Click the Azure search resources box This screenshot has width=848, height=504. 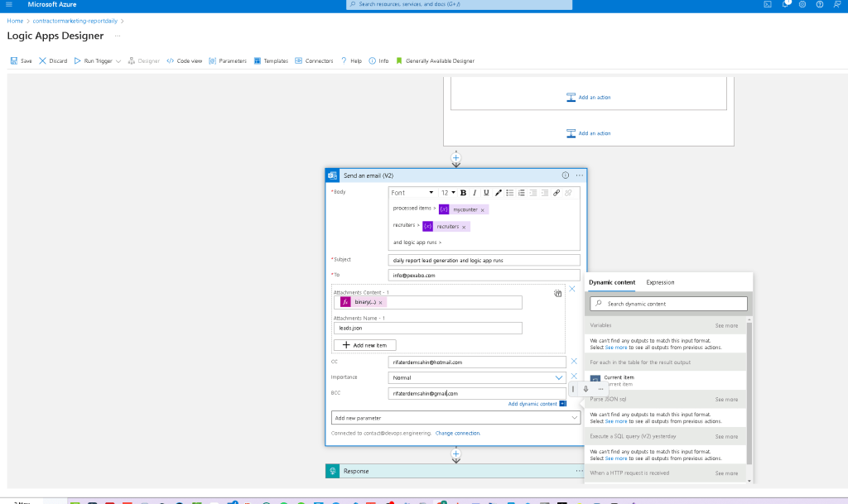459,4
